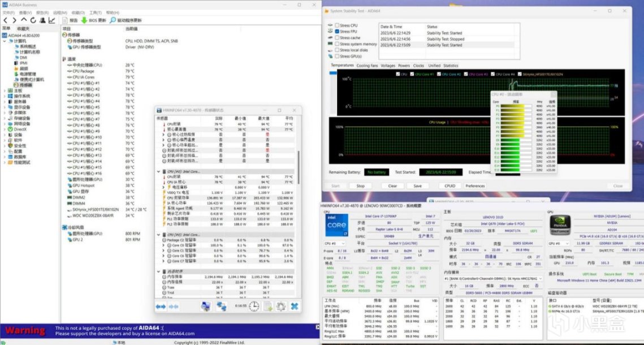
Task: Click the Save button in Stability Test
Action: (418, 186)
